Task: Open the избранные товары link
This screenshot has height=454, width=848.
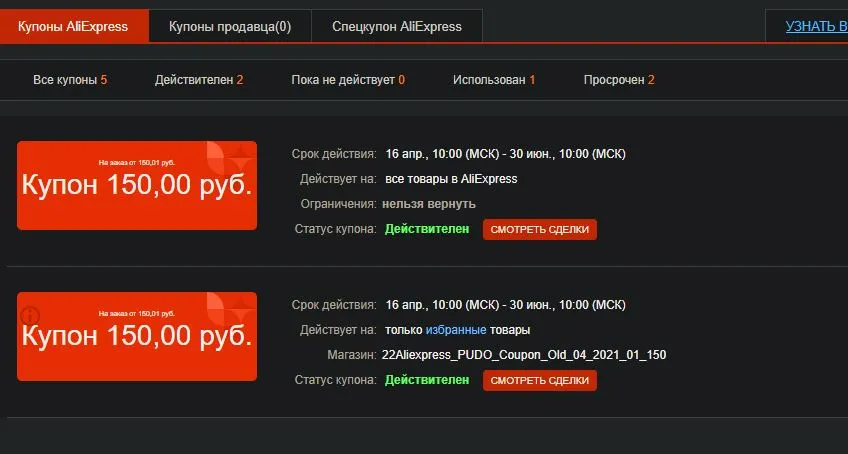Action: tap(456, 330)
